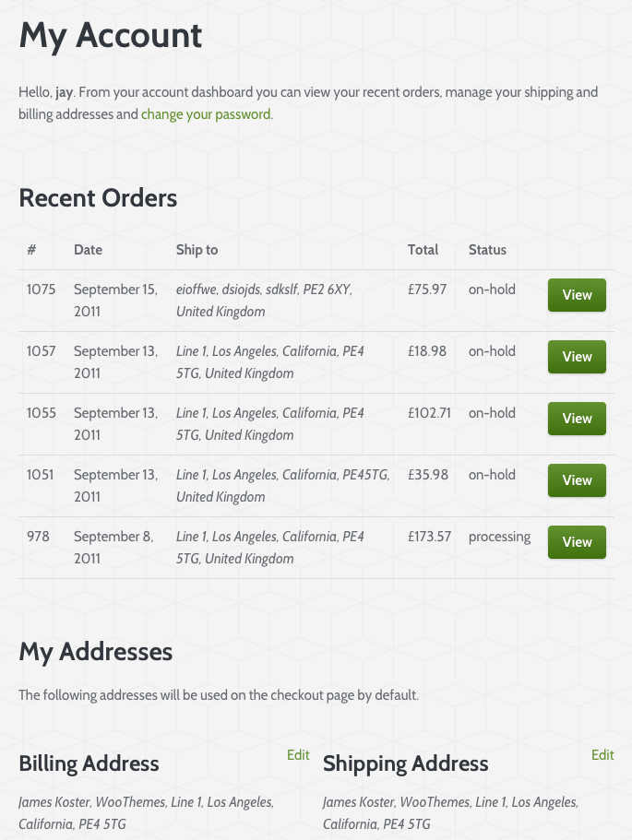Click the change your password link
The image size is (632, 840).
click(x=206, y=115)
